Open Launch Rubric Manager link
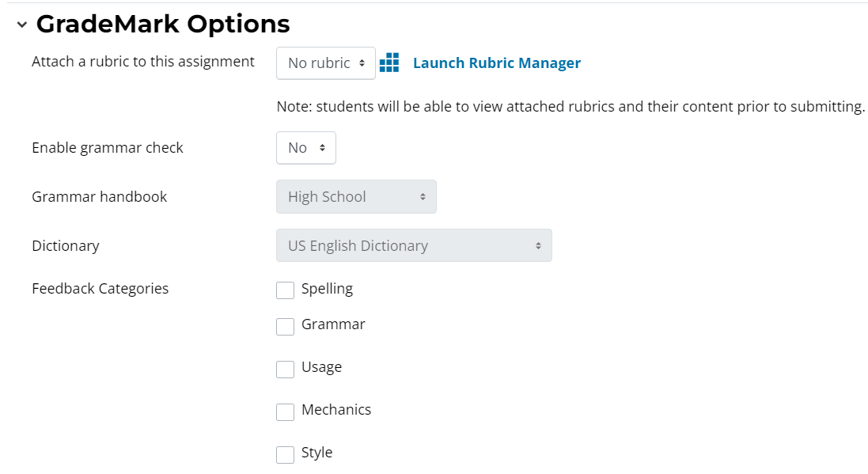The image size is (868, 474). [x=496, y=63]
